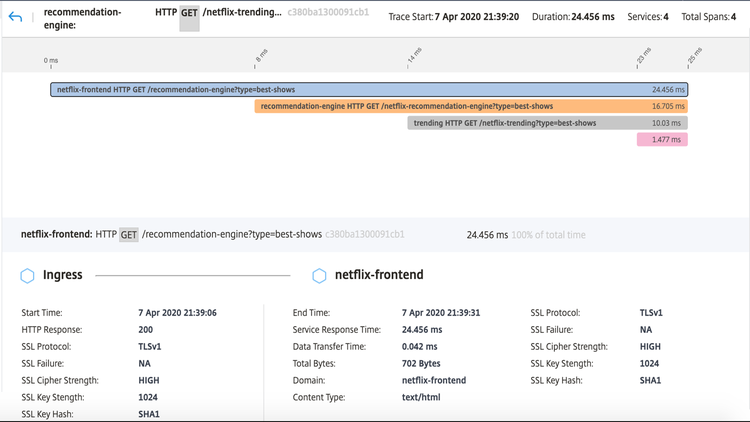Select the pink 1.477 ms span bar
This screenshot has height=422, width=750.
pos(662,140)
